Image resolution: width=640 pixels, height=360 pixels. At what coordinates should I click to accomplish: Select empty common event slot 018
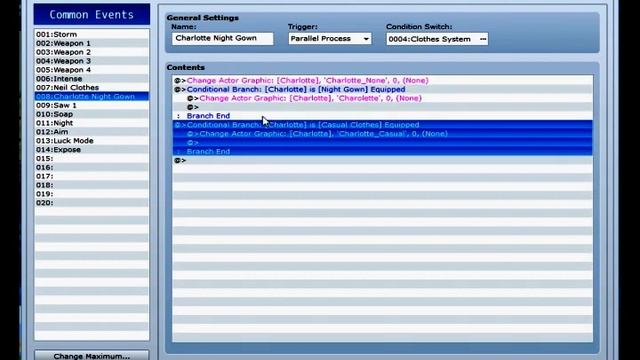[92, 185]
